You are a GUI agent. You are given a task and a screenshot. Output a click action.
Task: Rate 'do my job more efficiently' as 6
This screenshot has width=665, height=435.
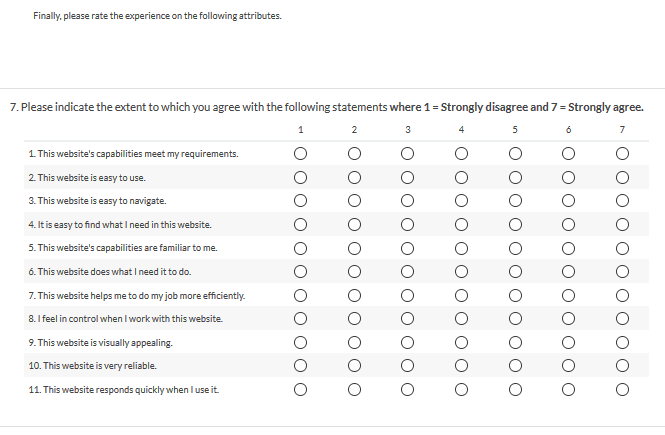[x=568, y=295]
